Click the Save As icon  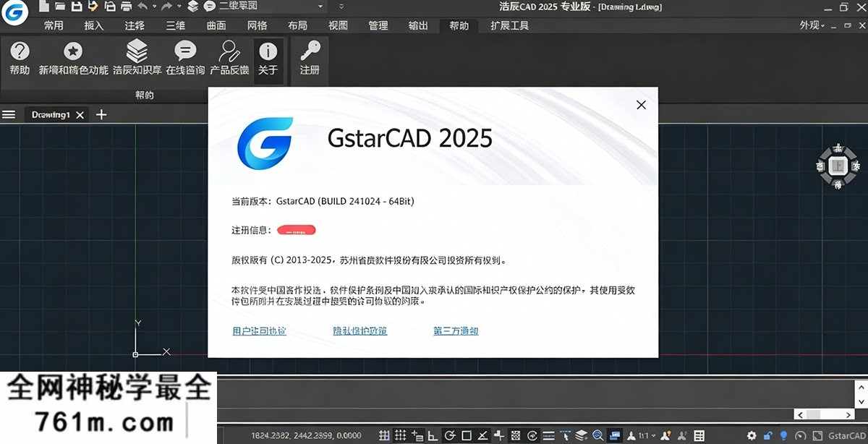click(93, 7)
